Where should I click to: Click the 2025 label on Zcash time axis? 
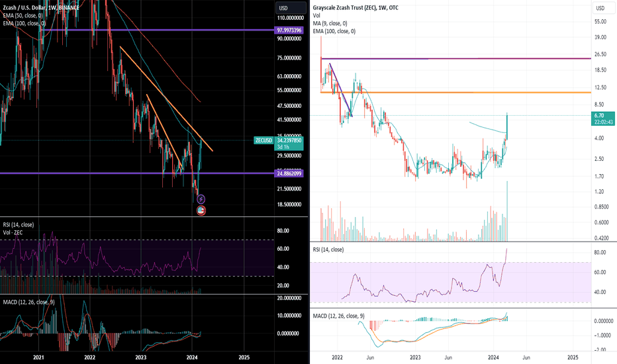(244, 357)
